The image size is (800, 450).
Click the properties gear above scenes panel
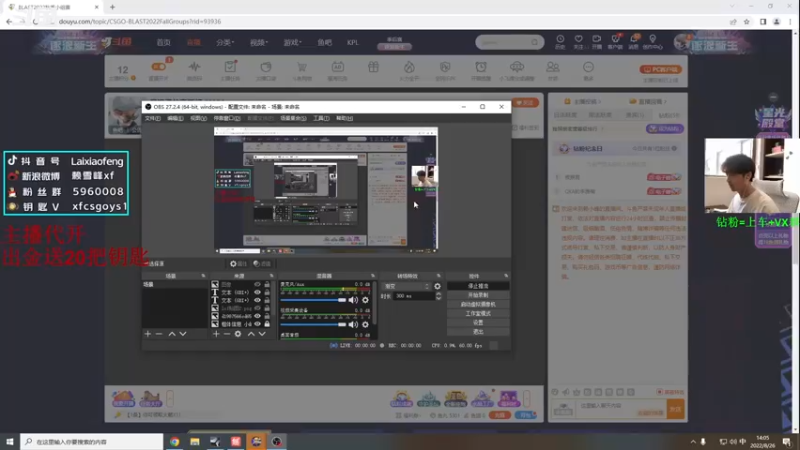[238, 264]
